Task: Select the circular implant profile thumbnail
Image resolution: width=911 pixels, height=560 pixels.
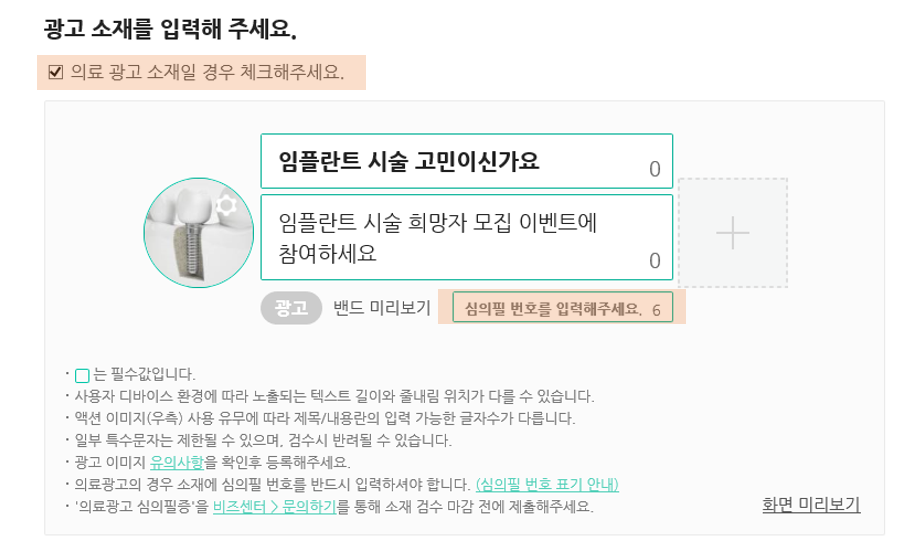Action: pyautogui.click(x=199, y=232)
